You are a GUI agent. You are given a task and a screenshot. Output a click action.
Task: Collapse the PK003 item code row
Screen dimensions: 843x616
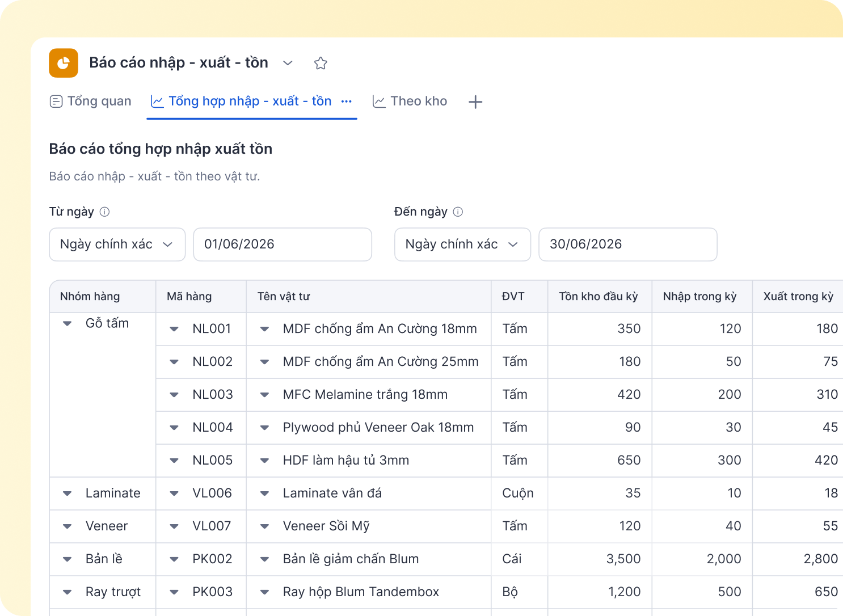[174, 592]
